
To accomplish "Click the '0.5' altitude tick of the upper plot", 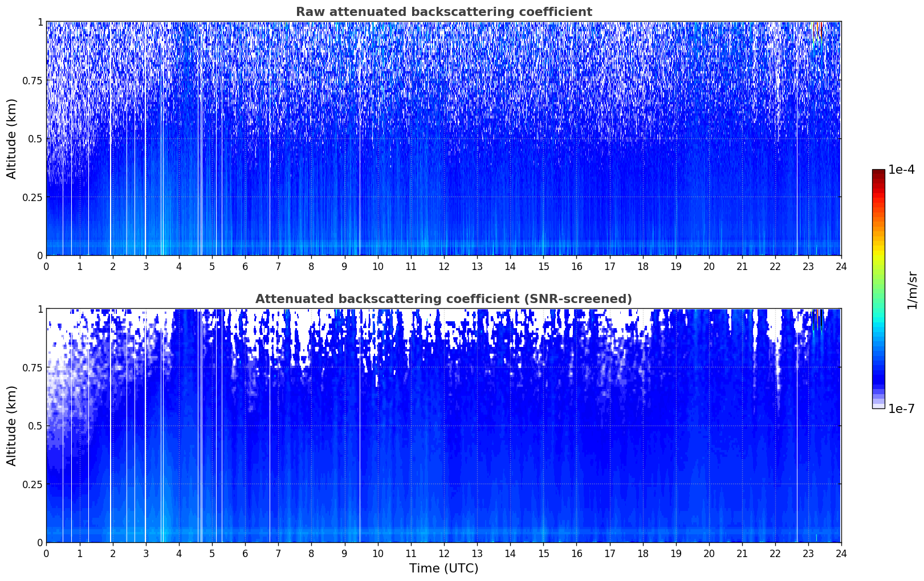I will point(35,139).
